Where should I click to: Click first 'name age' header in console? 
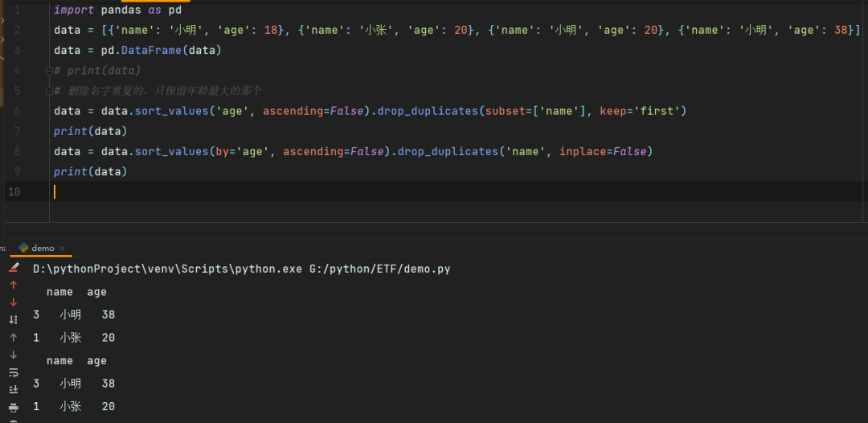[x=76, y=292]
